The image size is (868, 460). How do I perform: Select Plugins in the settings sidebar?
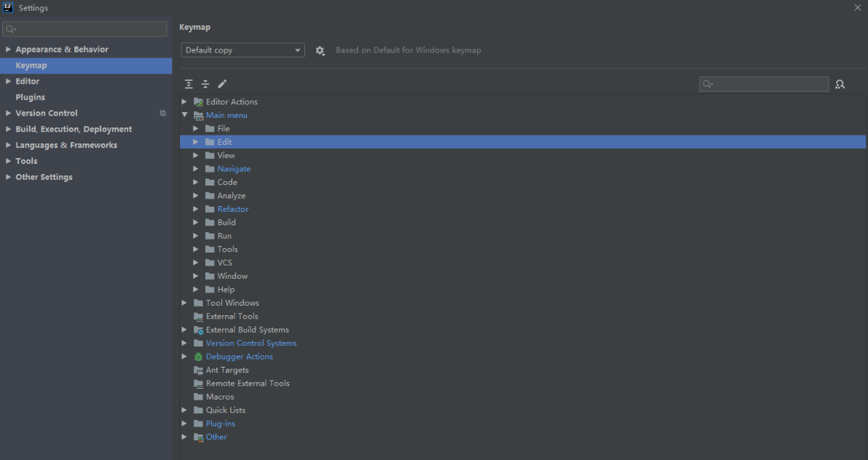31,97
